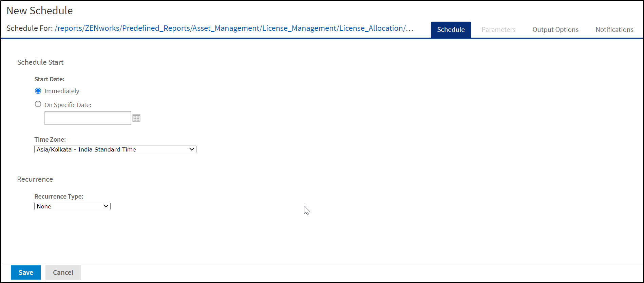Image resolution: width=644 pixels, height=283 pixels.
Task: Choose the On Specific Date radio button
Action: point(38,104)
